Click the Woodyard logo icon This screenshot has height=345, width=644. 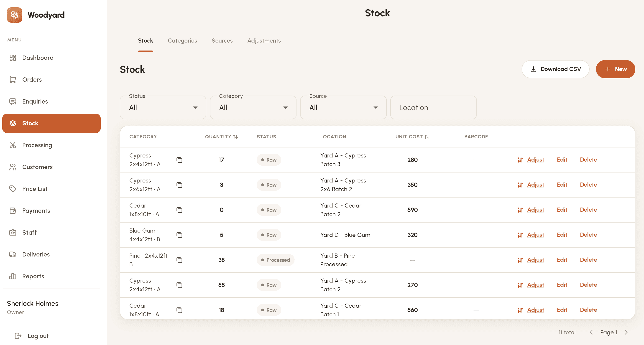[15, 15]
